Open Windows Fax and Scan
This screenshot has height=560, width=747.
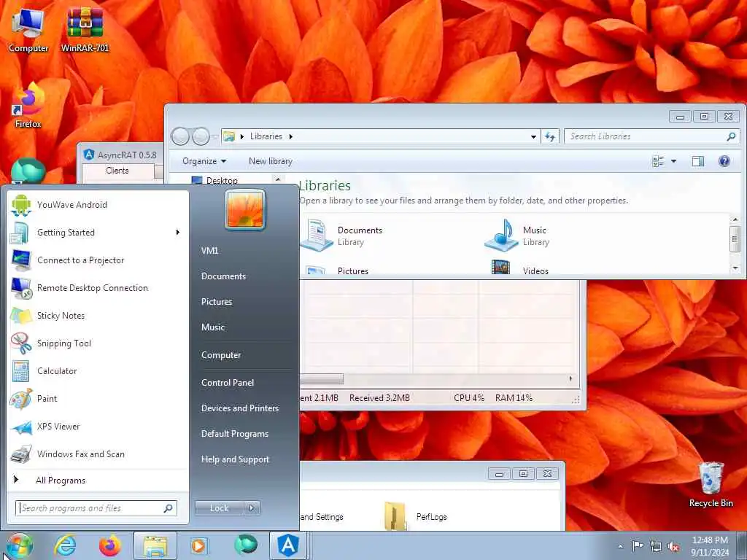(x=98, y=454)
